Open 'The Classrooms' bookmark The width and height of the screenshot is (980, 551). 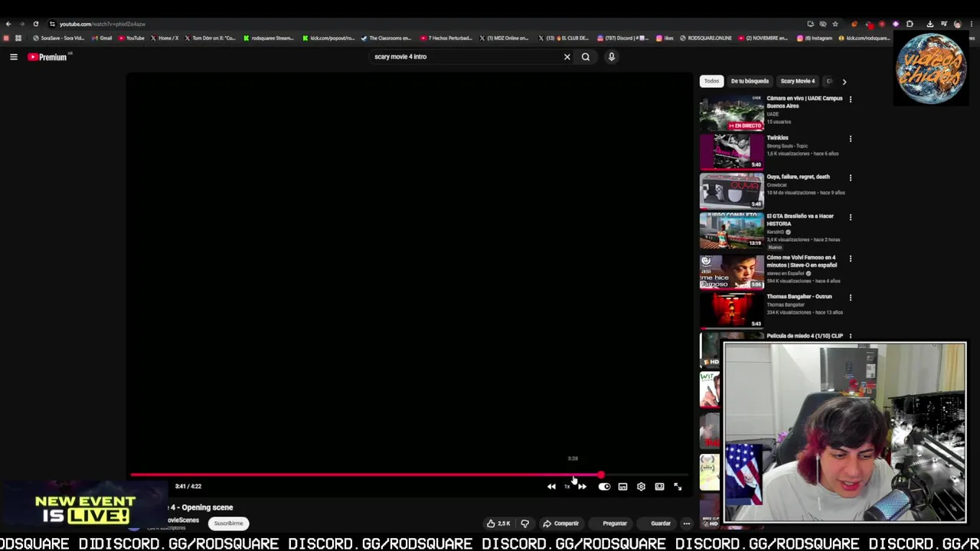coord(387,38)
